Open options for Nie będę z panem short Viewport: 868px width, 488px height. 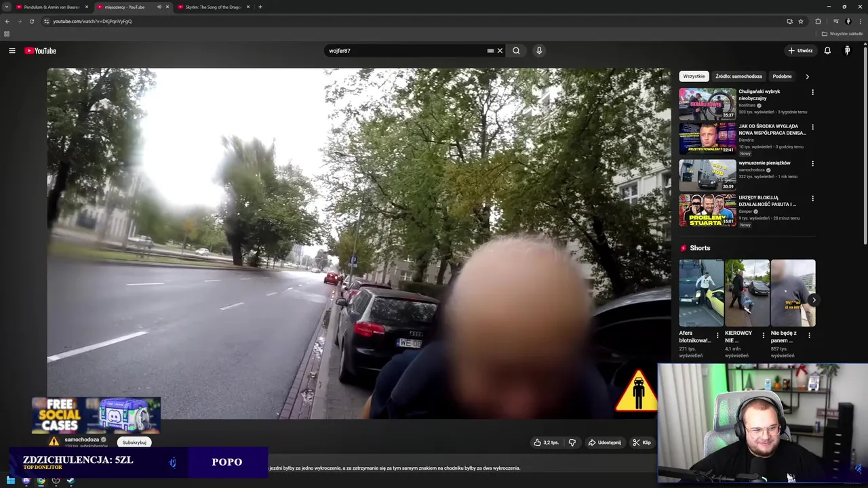click(x=809, y=335)
